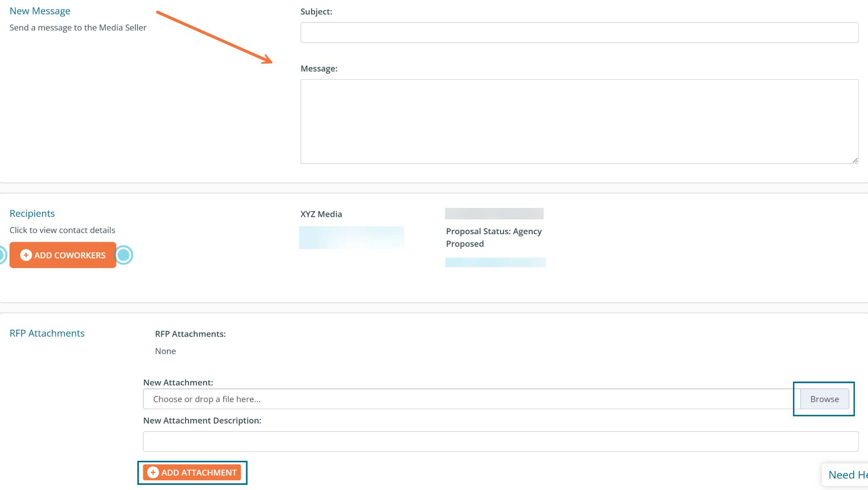Screen dimensions: 868x490
Task: Click the blurred link below Proposal Status
Action: (495, 262)
